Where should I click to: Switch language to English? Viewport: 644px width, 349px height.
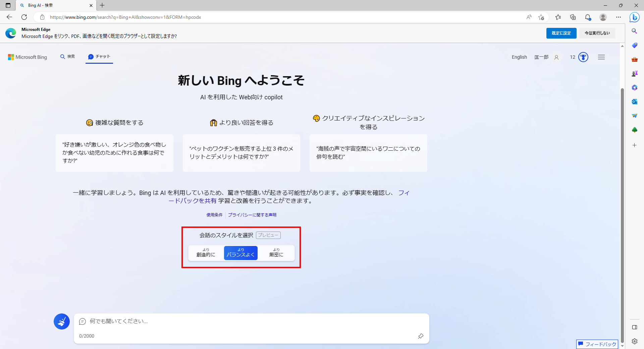coord(519,57)
